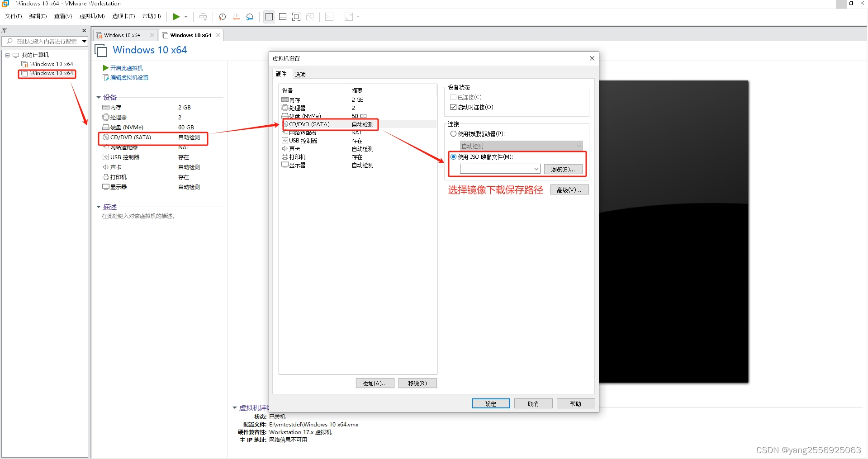868x459 pixels.
Task: Open the 选项卡(T) menu
Action: (123, 16)
